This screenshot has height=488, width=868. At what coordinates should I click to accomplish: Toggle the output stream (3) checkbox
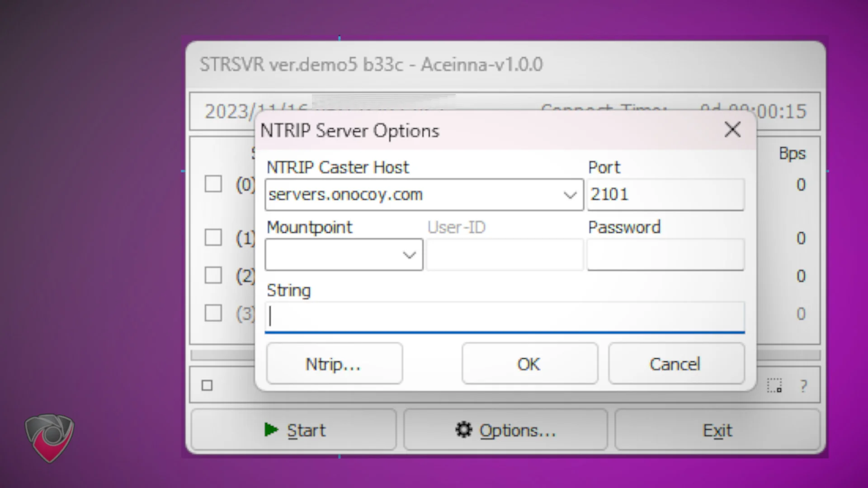click(x=213, y=313)
